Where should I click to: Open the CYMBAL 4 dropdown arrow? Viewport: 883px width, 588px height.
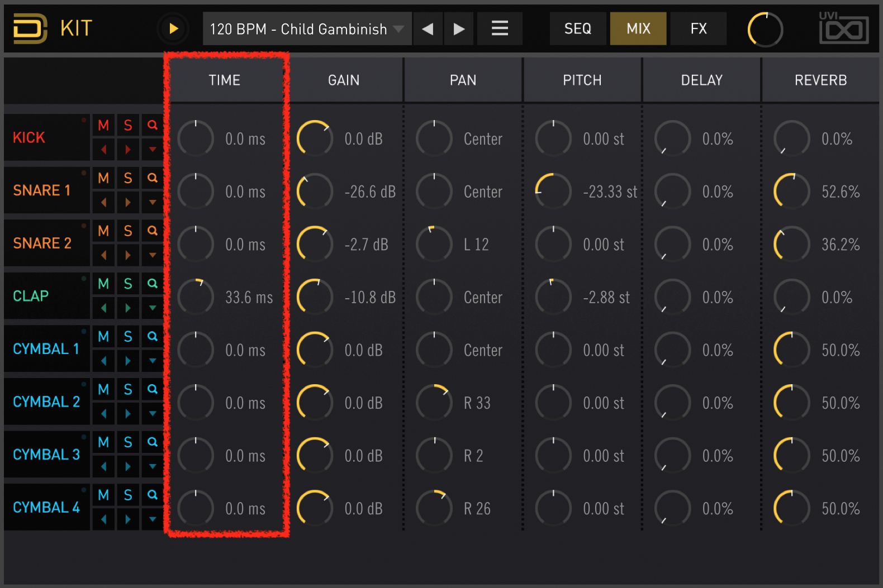coord(152,519)
